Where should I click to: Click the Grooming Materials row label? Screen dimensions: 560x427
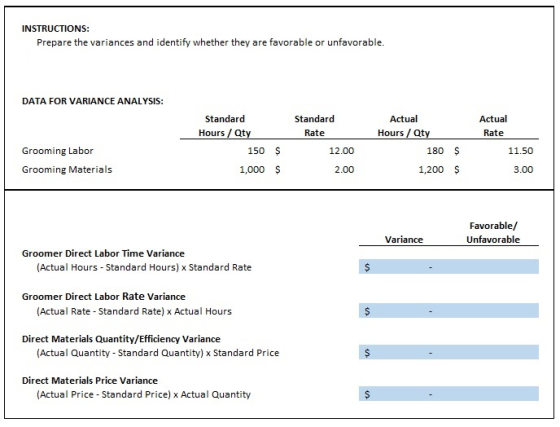click(x=67, y=170)
